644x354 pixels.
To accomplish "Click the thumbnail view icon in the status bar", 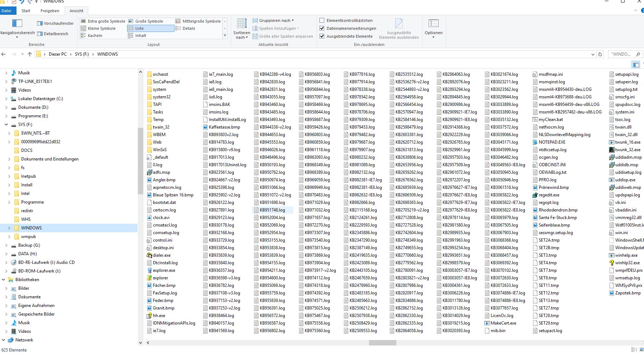I will (x=642, y=349).
